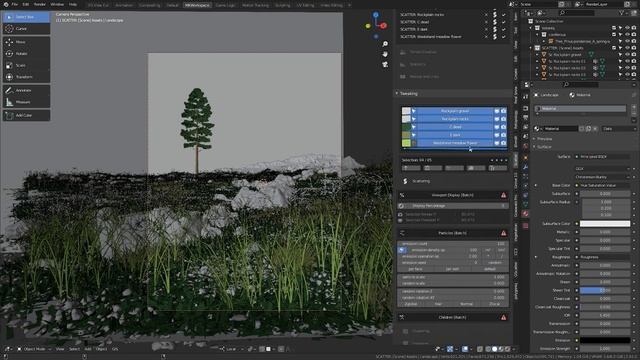Click the Surface shader Principled BSDF field

[x=602, y=157]
